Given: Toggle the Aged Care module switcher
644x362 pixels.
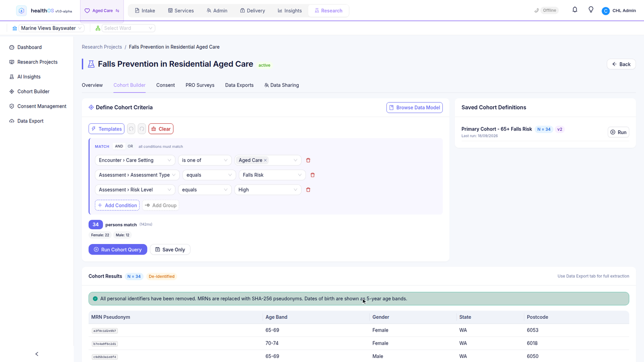Looking at the screenshot, I should coord(102,11).
